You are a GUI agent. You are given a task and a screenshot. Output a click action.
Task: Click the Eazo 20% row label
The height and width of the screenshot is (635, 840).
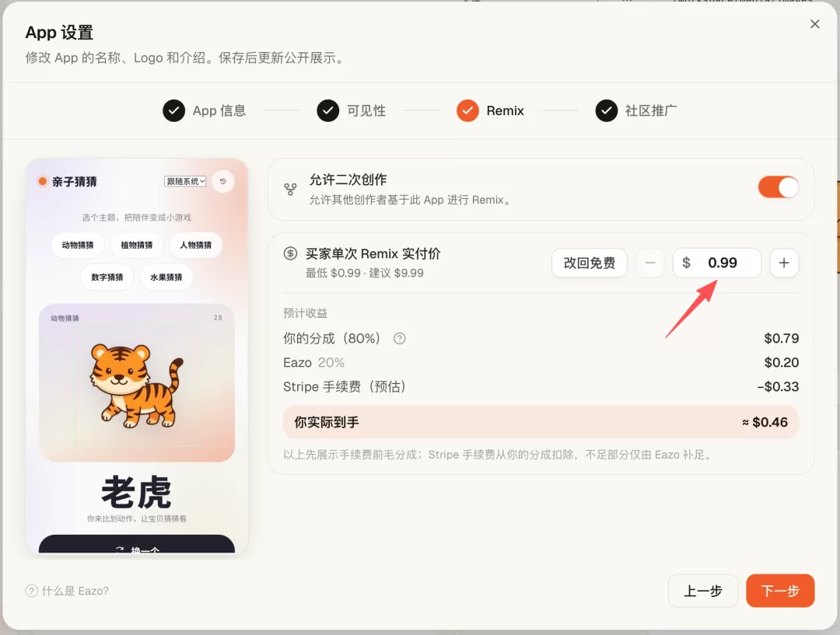[313, 362]
